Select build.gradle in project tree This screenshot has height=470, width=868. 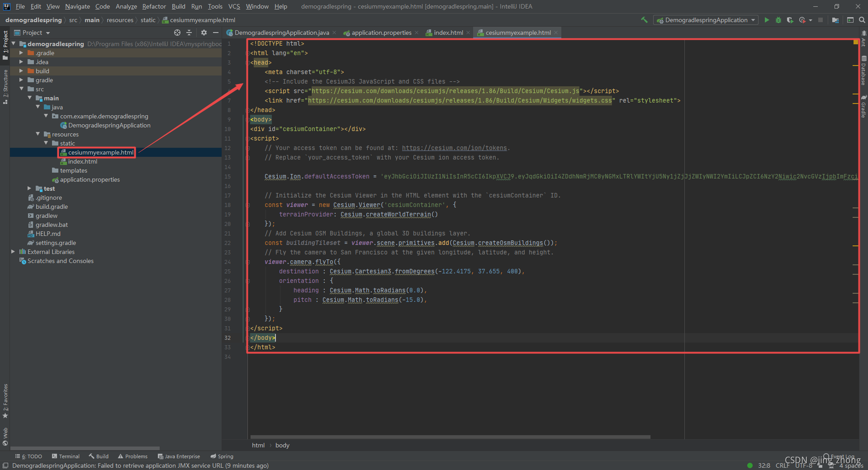coord(52,207)
